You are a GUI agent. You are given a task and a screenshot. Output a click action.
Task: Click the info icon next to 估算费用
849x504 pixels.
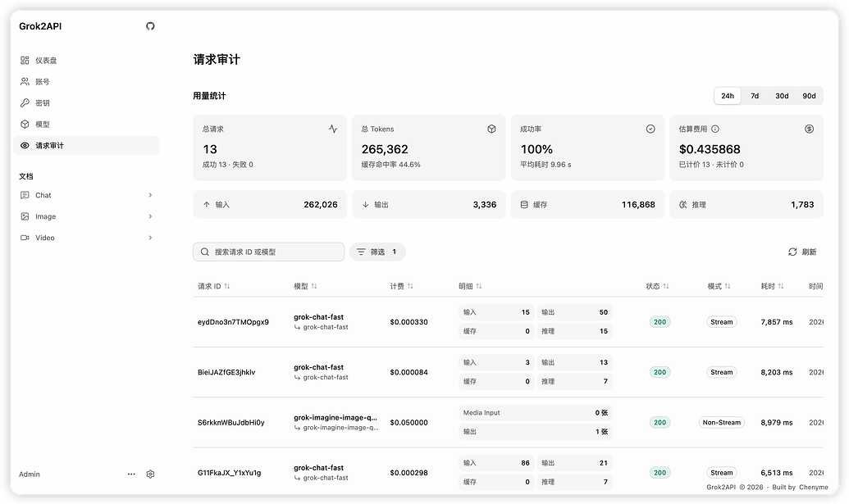tap(715, 129)
